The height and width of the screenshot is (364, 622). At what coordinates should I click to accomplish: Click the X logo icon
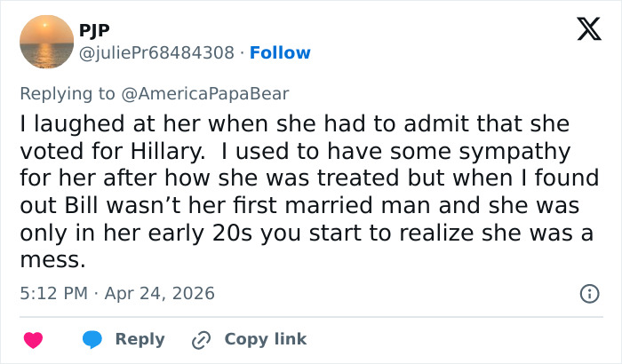582,31
